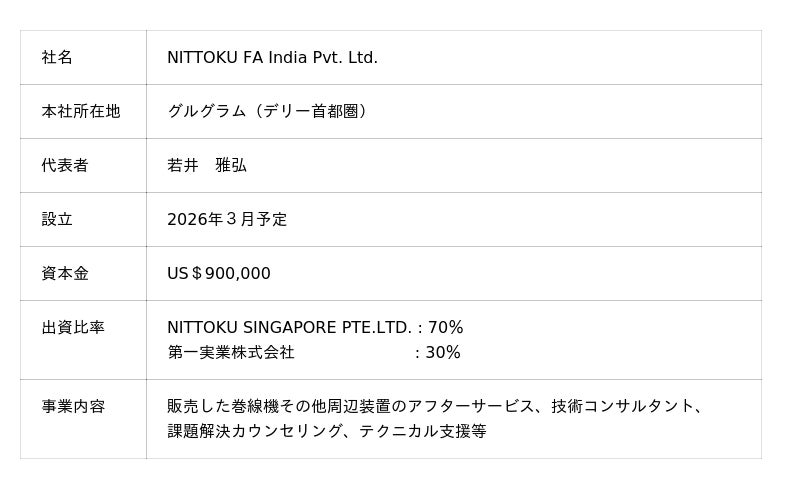Click the 代表者 row label
The height and width of the screenshot is (489, 800).
coord(64,166)
